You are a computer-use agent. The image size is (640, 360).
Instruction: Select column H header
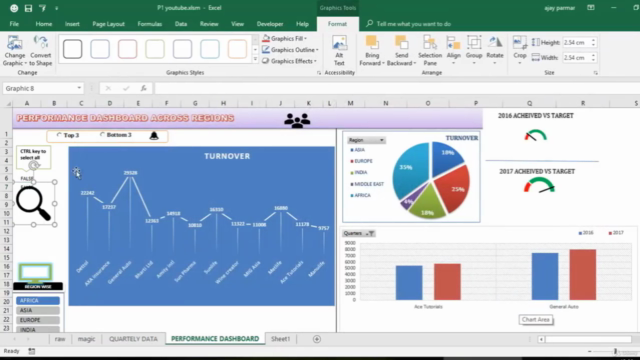(223, 103)
